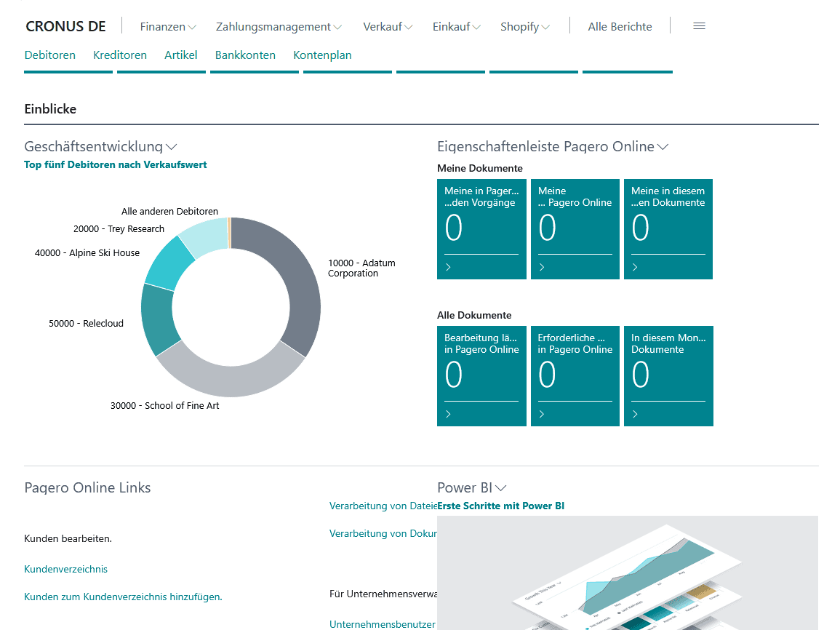The height and width of the screenshot is (630, 840).
Task: Go to Alle Berichte
Action: (x=620, y=27)
